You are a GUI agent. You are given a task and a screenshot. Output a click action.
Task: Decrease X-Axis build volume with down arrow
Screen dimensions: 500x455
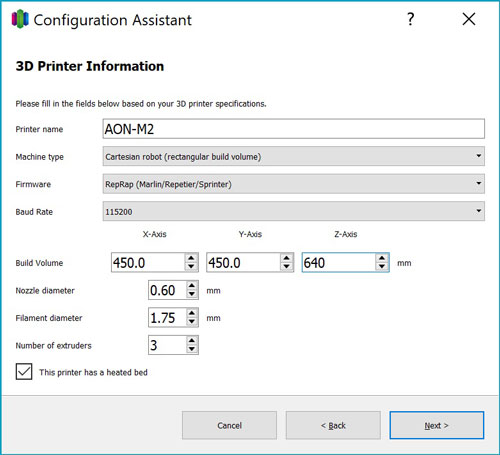(191, 267)
